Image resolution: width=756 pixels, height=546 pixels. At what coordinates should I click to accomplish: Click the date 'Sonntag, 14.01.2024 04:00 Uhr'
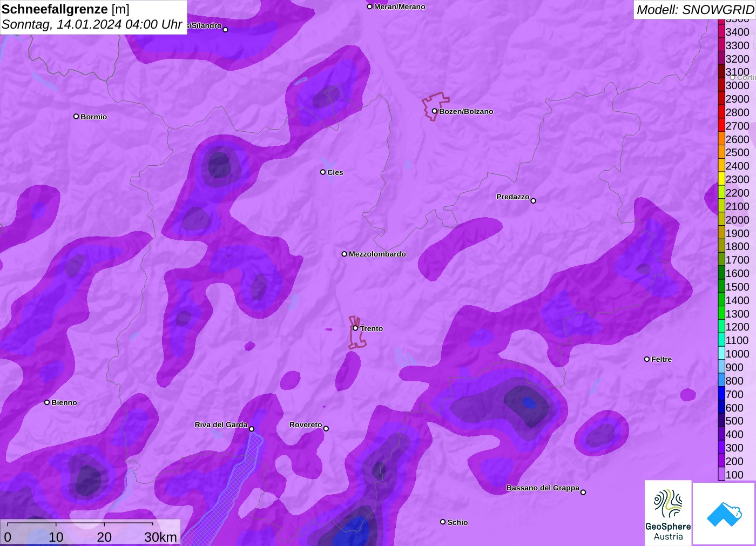(x=92, y=24)
